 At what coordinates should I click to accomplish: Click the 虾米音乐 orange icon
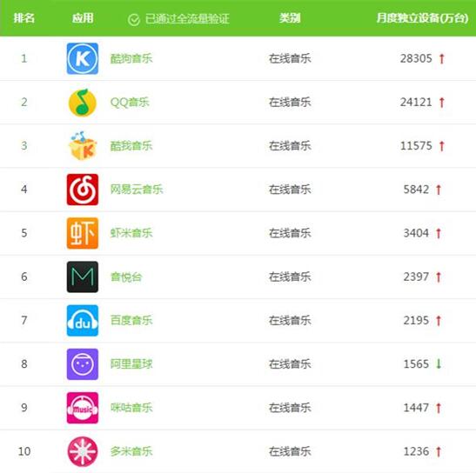tap(83, 233)
